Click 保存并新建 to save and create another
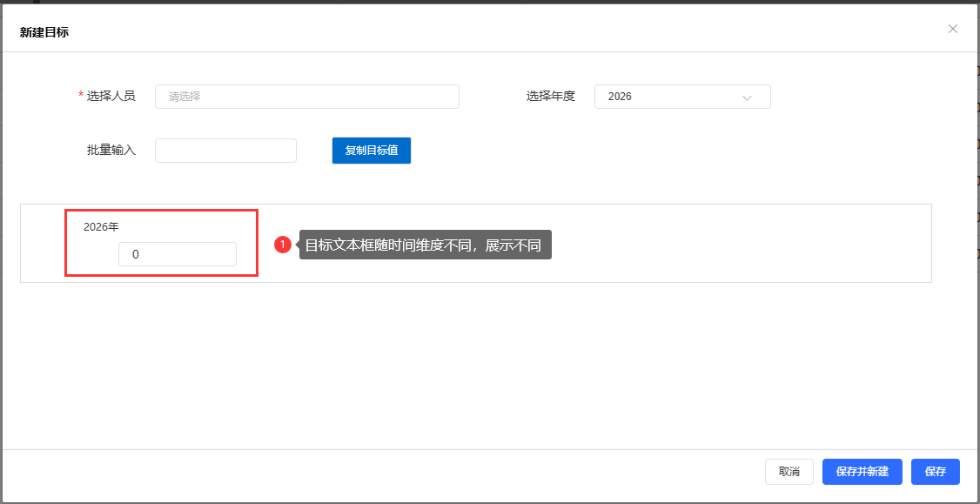Screen dimensions: 980x504 pyautogui.click(x=862, y=472)
